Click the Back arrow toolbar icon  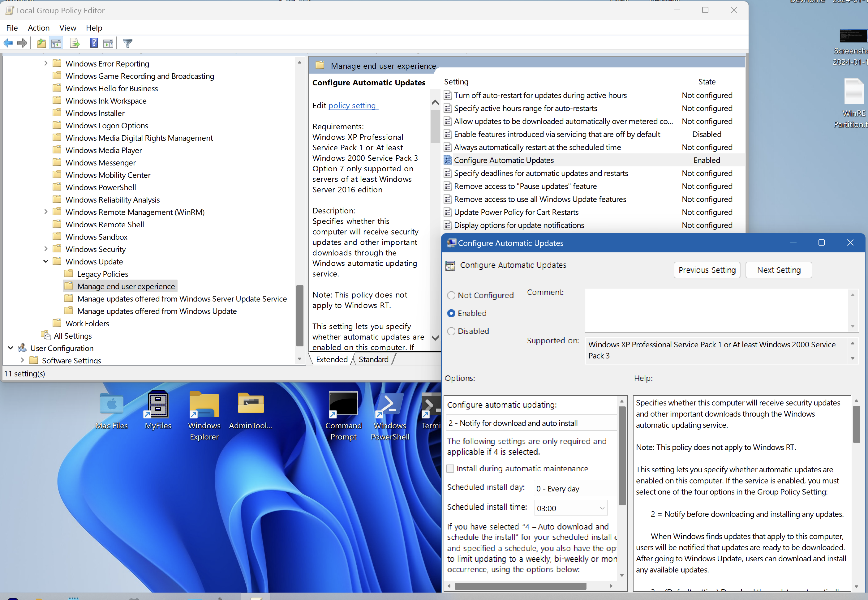(x=8, y=43)
